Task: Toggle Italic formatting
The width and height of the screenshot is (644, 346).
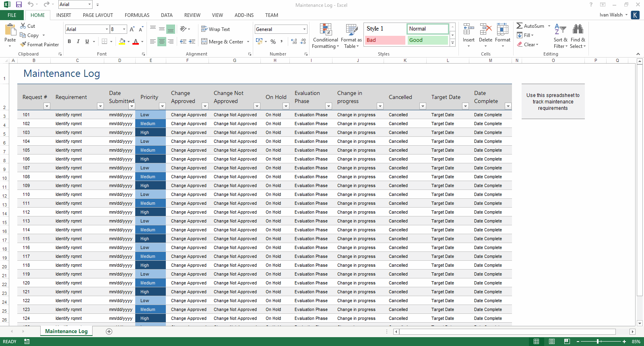Action: pos(78,41)
